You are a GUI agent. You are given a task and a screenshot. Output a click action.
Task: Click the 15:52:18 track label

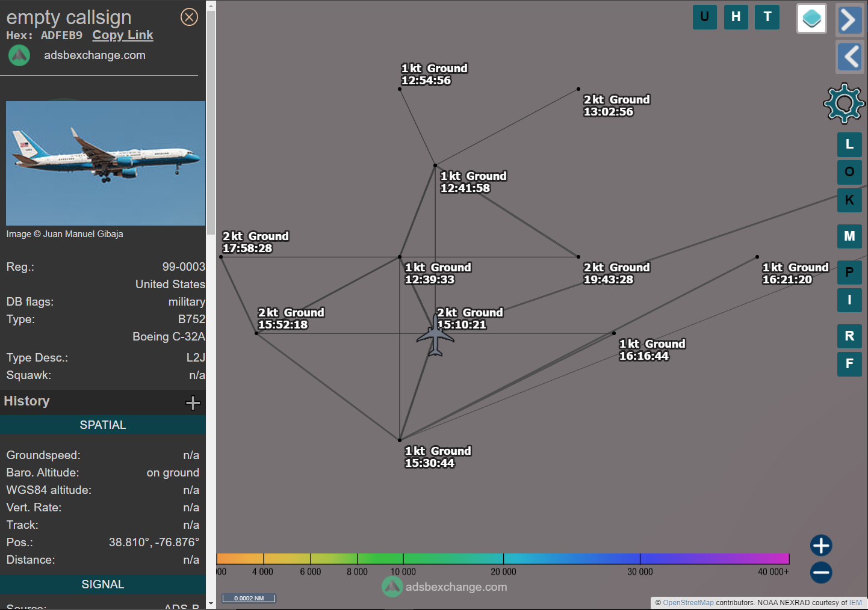coord(291,319)
